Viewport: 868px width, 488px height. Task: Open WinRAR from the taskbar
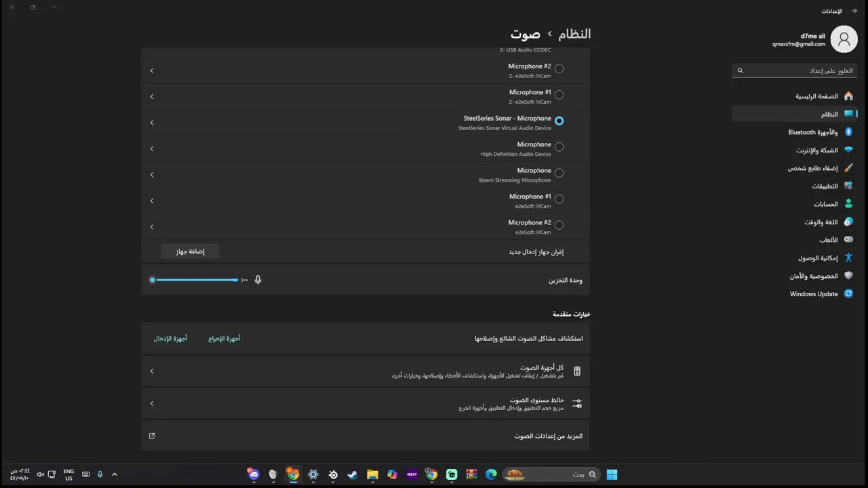tap(471, 474)
